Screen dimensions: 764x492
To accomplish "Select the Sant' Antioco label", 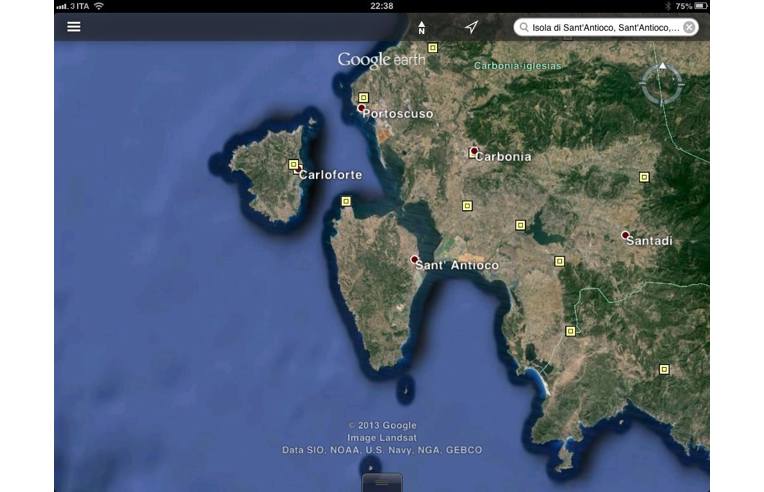I will click(456, 266).
